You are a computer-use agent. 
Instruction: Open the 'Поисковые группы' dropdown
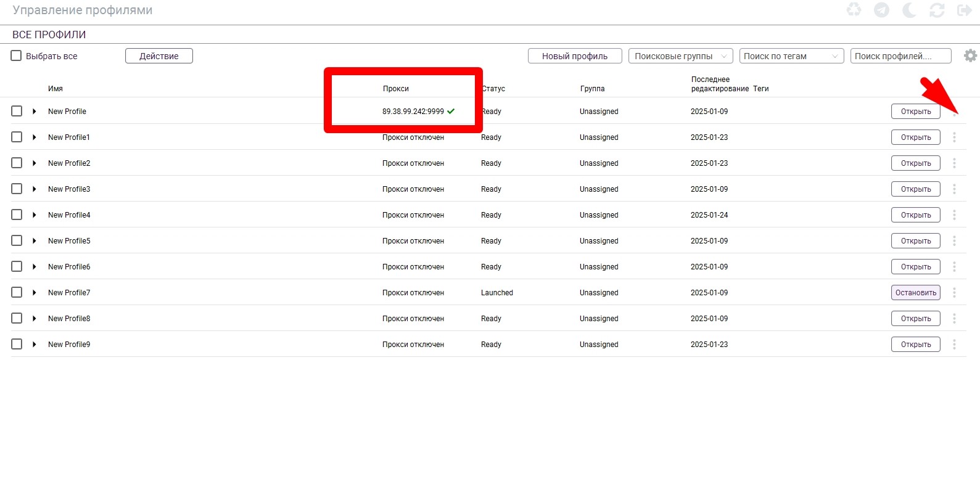tap(681, 56)
